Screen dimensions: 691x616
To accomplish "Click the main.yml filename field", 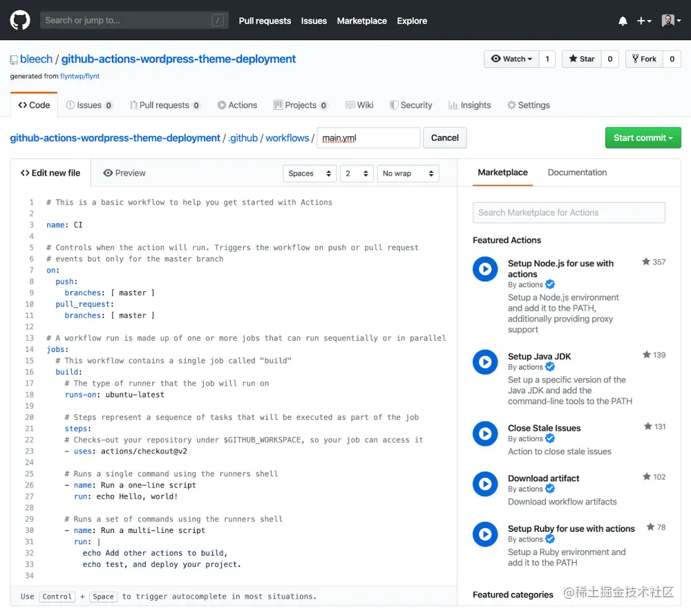I will click(368, 138).
